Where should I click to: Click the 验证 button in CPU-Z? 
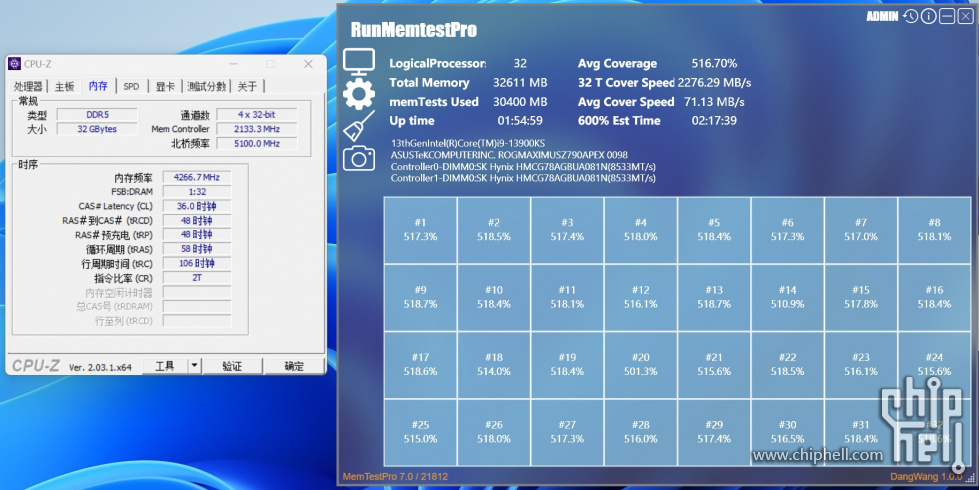pos(232,366)
